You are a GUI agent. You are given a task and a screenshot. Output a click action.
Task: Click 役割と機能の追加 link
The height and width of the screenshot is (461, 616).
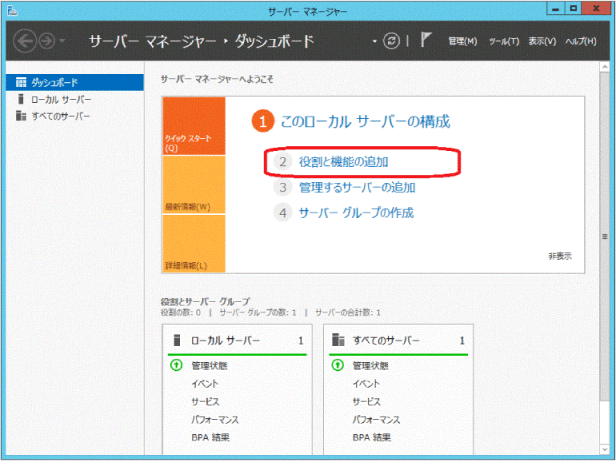pos(343,162)
